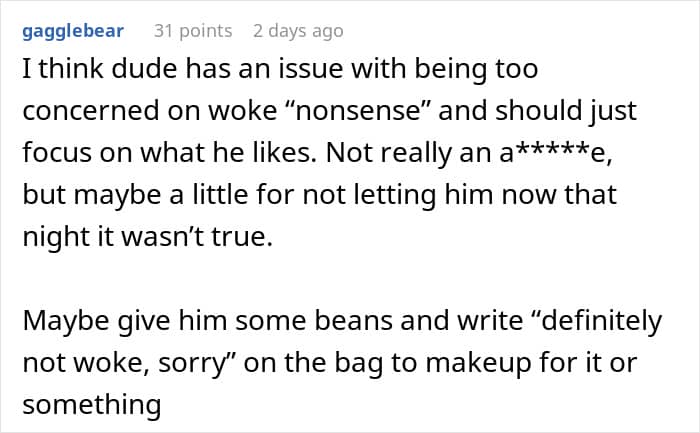This screenshot has height=433, width=700.
Task: Click the phrase "focus on what he likes"
Action: [167, 153]
